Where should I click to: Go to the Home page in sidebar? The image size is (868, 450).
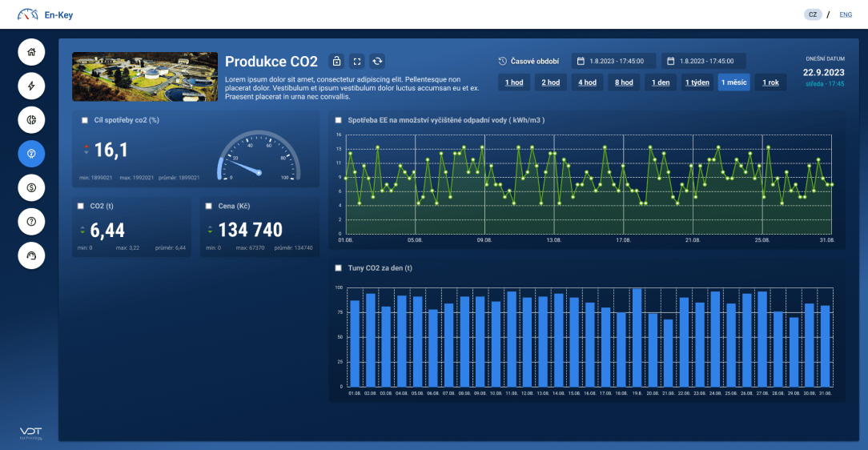tap(31, 52)
